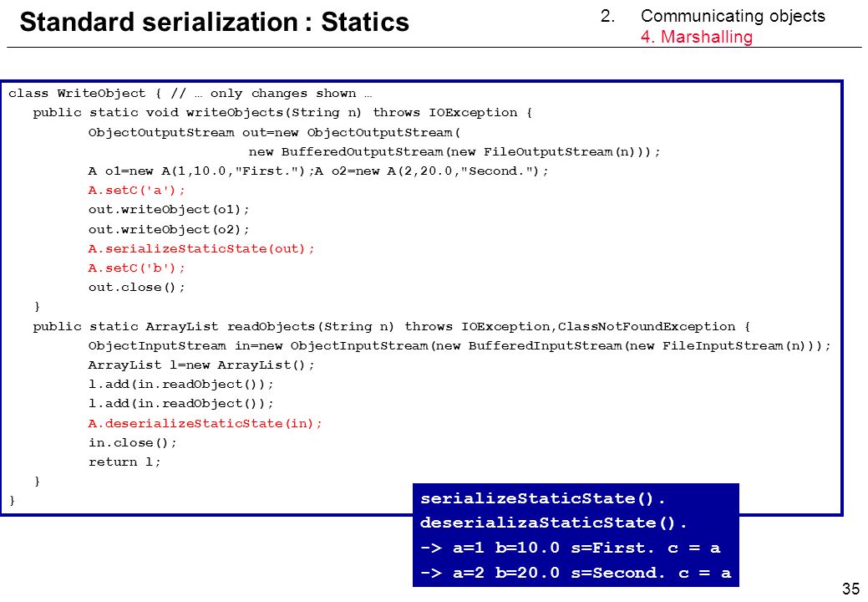Click the slide title 'Standard serialization : Statics'
868x602 pixels.
coord(214,22)
